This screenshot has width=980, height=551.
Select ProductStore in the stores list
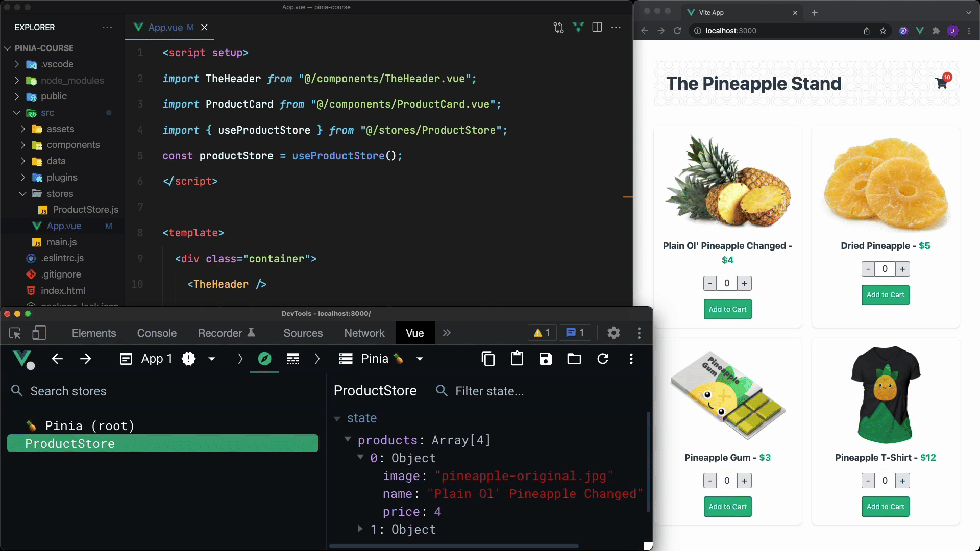pyautogui.click(x=163, y=444)
